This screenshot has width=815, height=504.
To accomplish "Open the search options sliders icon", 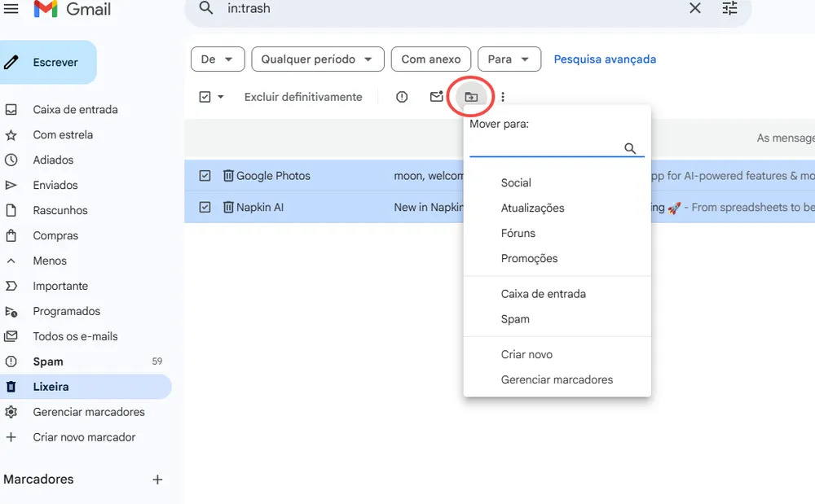I will point(729,8).
